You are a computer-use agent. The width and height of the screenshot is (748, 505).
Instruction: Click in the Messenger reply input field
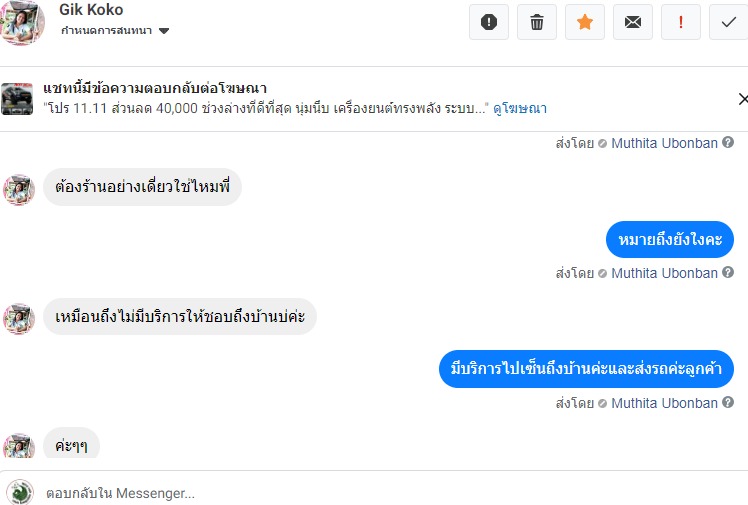point(380,493)
